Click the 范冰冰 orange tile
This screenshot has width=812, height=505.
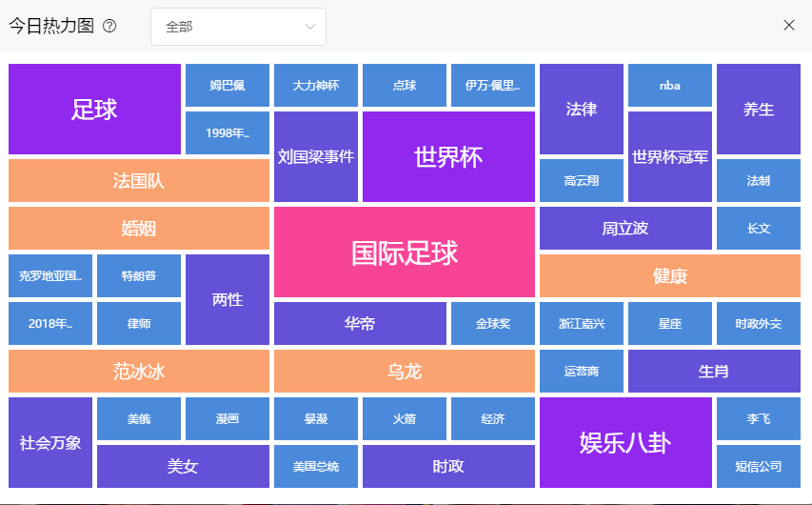tap(139, 372)
